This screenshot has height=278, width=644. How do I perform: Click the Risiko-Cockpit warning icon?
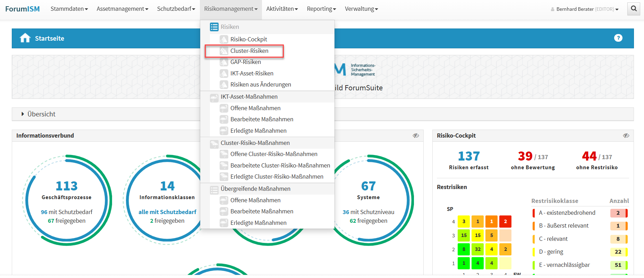224,39
